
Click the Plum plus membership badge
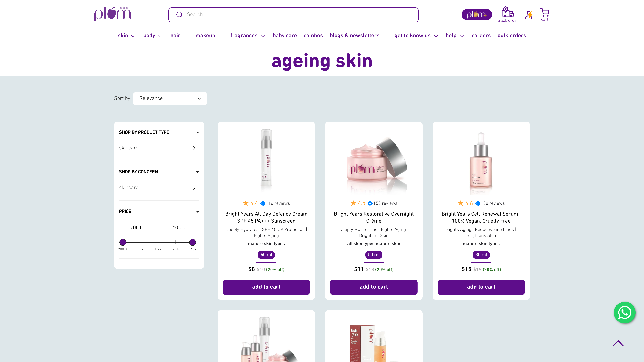(476, 14)
